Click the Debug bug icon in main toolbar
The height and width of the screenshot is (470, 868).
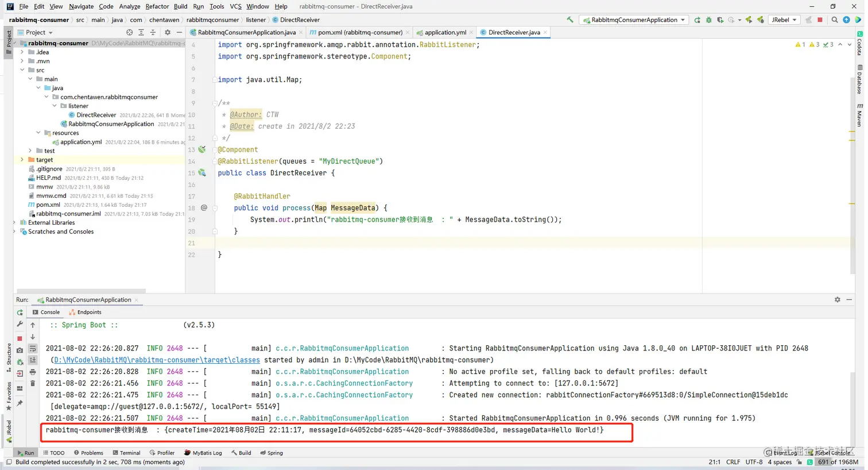(708, 20)
